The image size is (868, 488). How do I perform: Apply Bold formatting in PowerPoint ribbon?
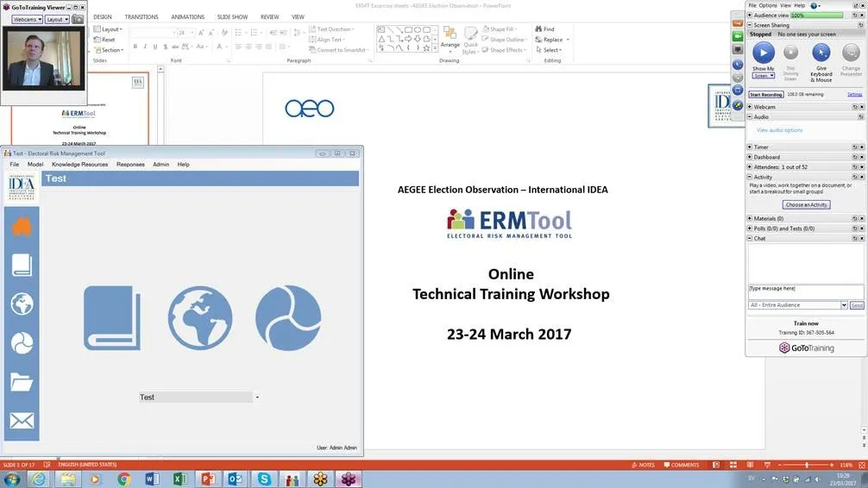click(135, 47)
